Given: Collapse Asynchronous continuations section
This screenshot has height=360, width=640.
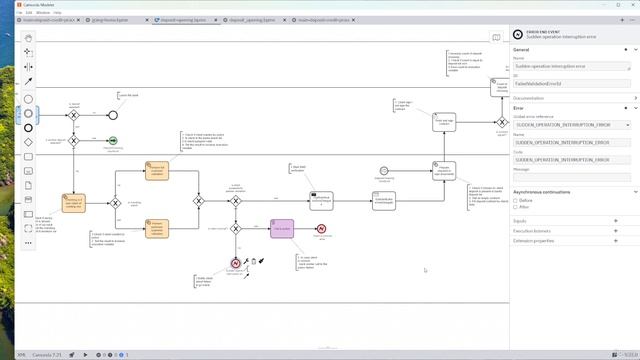Looking at the screenshot, I should pos(636,192).
